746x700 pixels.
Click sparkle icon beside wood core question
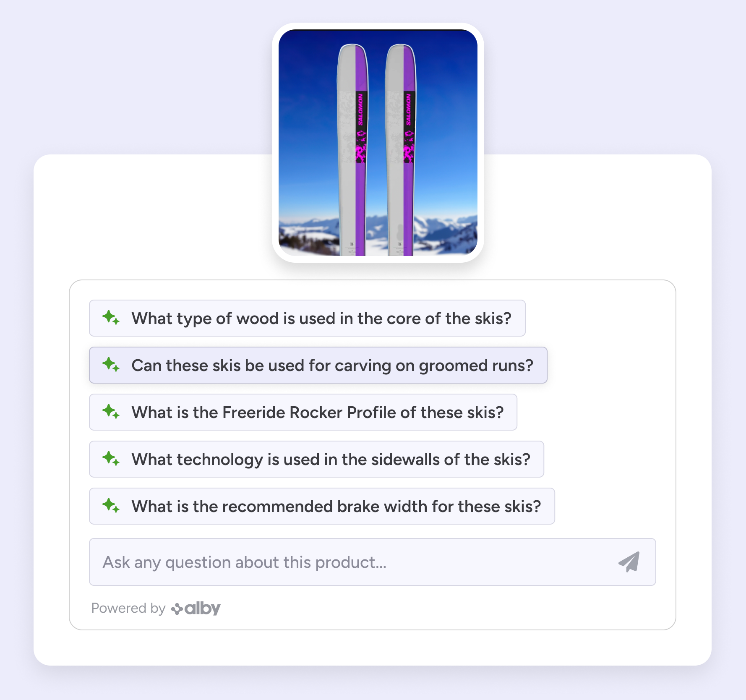tap(111, 318)
